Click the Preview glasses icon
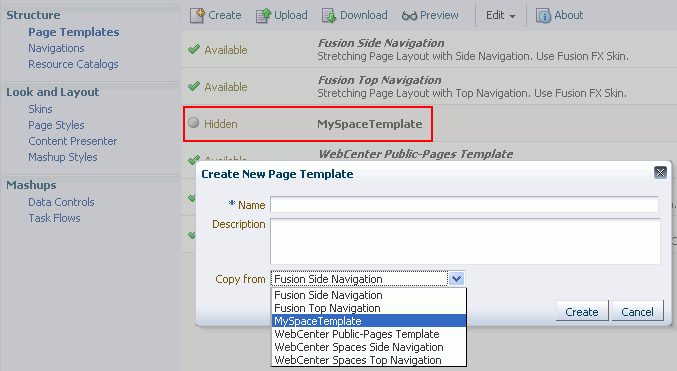The width and height of the screenshot is (677, 371). click(409, 16)
